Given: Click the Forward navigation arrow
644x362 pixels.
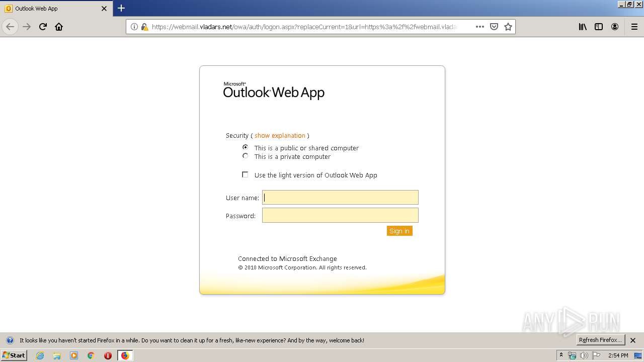Looking at the screenshot, I should click(x=27, y=27).
